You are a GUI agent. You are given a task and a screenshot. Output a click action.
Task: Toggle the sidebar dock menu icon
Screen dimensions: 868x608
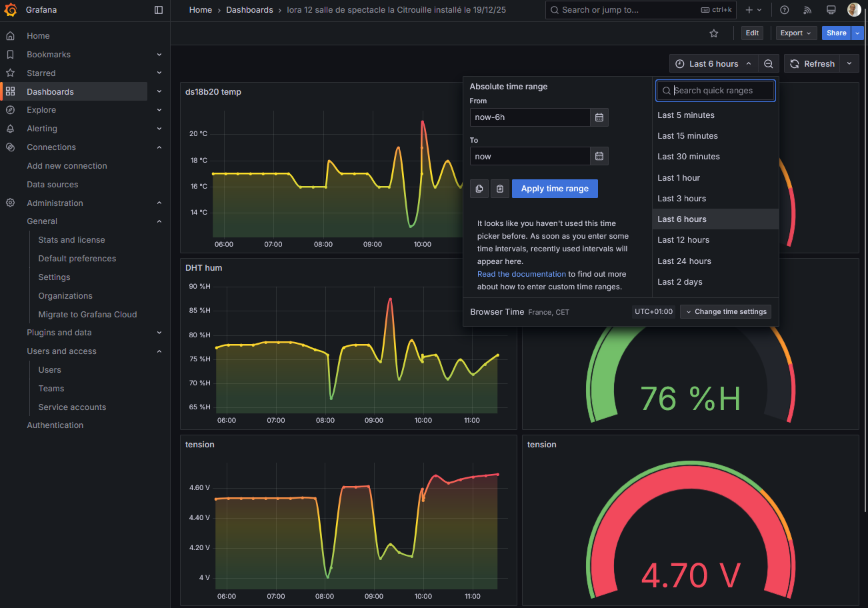[158, 10]
